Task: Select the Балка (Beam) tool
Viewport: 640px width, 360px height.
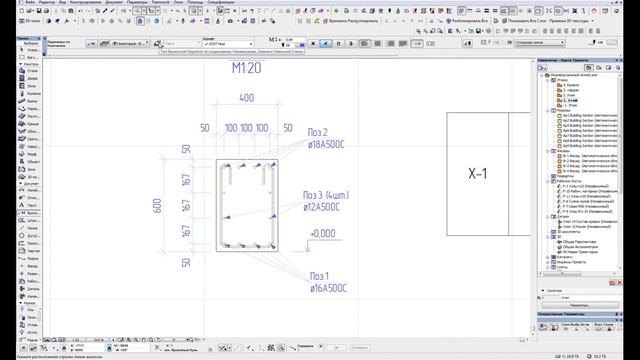Action: pyautogui.click(x=29, y=101)
